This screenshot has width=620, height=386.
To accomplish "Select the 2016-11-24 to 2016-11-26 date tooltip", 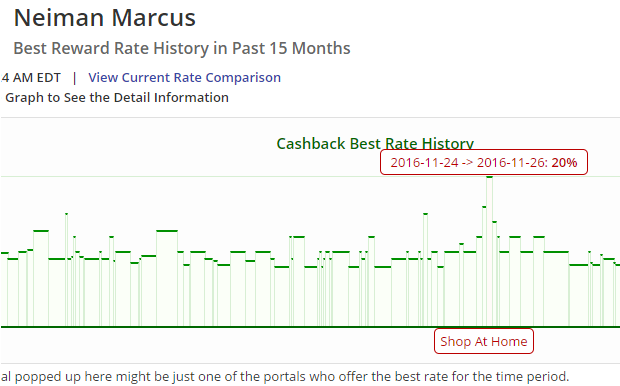I will 484,162.
